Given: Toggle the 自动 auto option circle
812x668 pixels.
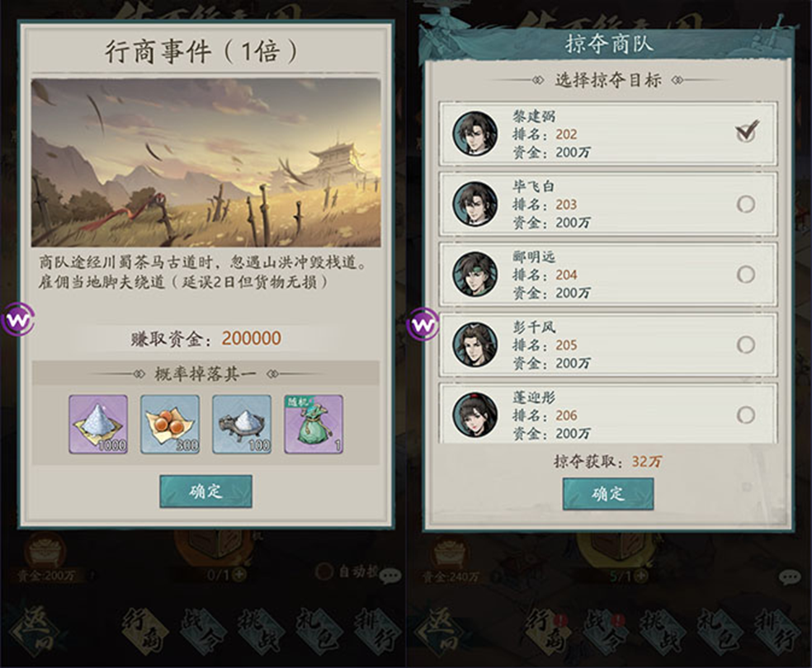Looking at the screenshot, I should pyautogui.click(x=324, y=572).
